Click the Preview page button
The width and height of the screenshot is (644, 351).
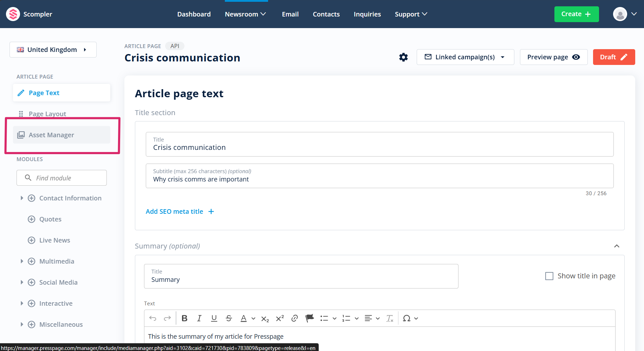553,57
